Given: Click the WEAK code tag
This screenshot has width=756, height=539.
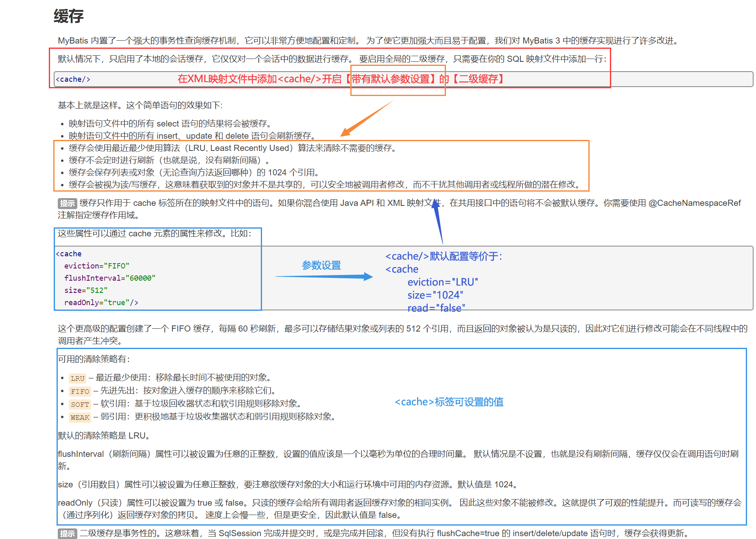Looking at the screenshot, I should 80,417.
